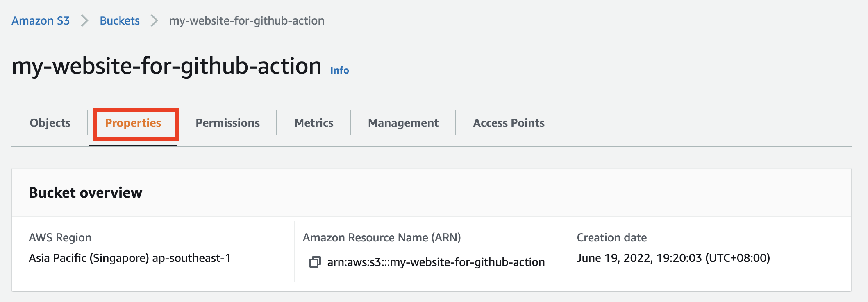
Task: Go to the Buckets breadcrumb link
Action: [x=120, y=20]
